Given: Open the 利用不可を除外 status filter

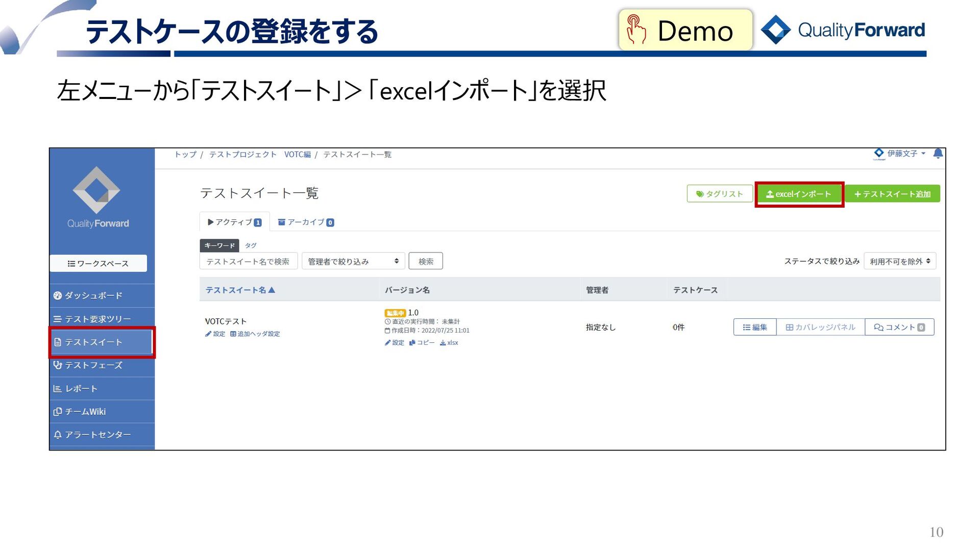Looking at the screenshot, I should (x=899, y=261).
